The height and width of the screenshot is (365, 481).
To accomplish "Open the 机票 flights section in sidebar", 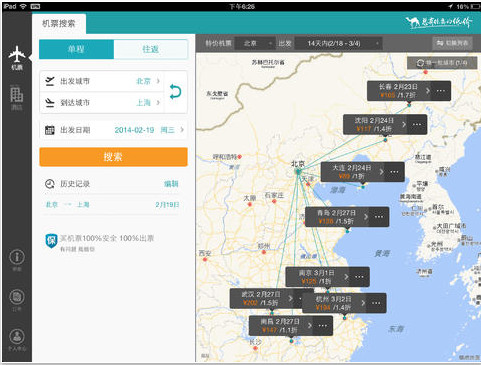I will 17,58.
